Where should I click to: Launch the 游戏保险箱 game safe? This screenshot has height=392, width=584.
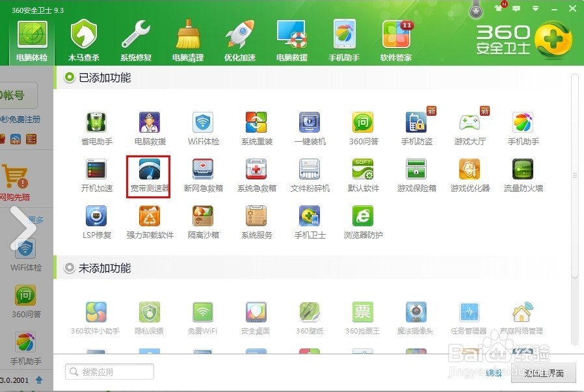(x=416, y=174)
